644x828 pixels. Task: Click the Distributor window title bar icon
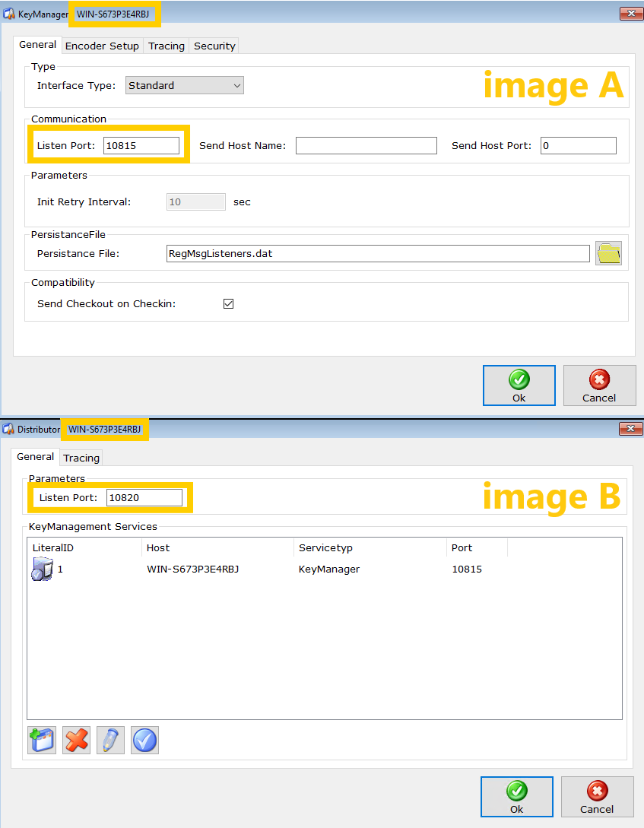9,430
